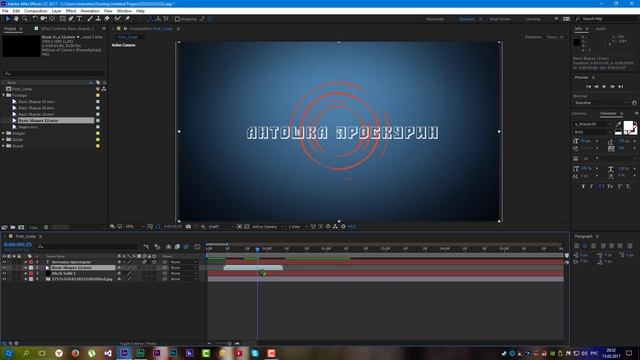
Task: Select the Unified Camera tool
Action: click(x=44, y=19)
